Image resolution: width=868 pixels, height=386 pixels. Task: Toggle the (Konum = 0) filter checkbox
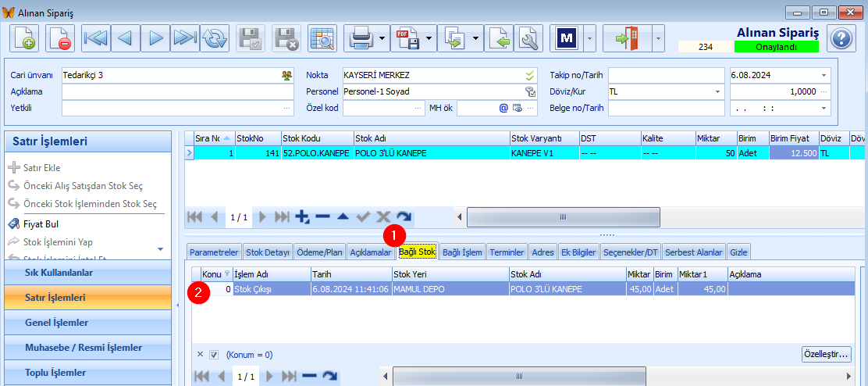click(x=215, y=355)
